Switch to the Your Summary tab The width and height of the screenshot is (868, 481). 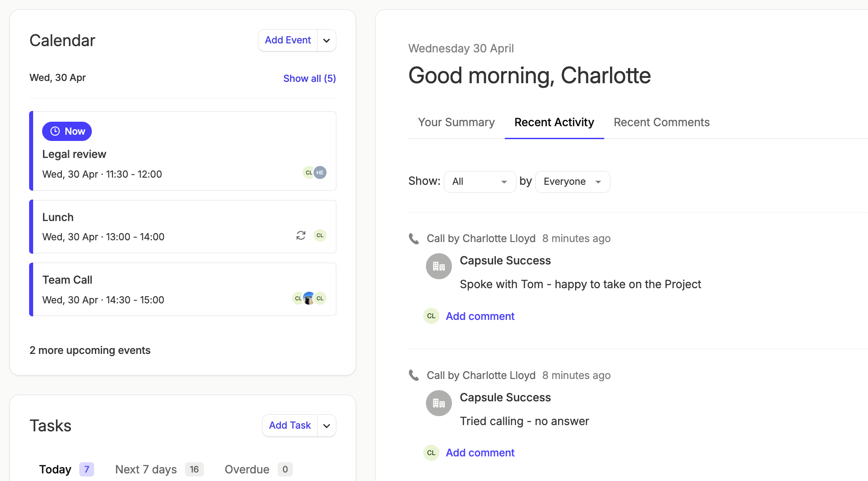pos(456,123)
